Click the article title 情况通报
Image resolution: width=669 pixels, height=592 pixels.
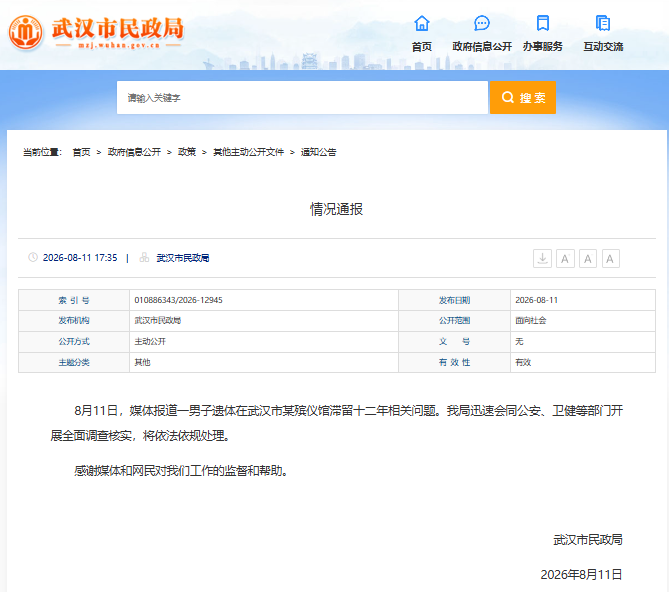click(x=336, y=209)
